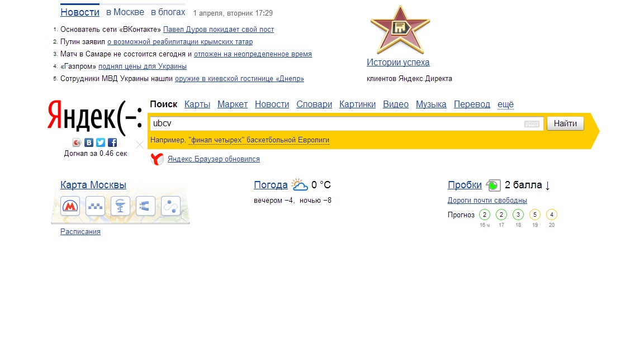Click the binoculars panorama icon
Screen dimensions: 644x362
tap(145, 206)
